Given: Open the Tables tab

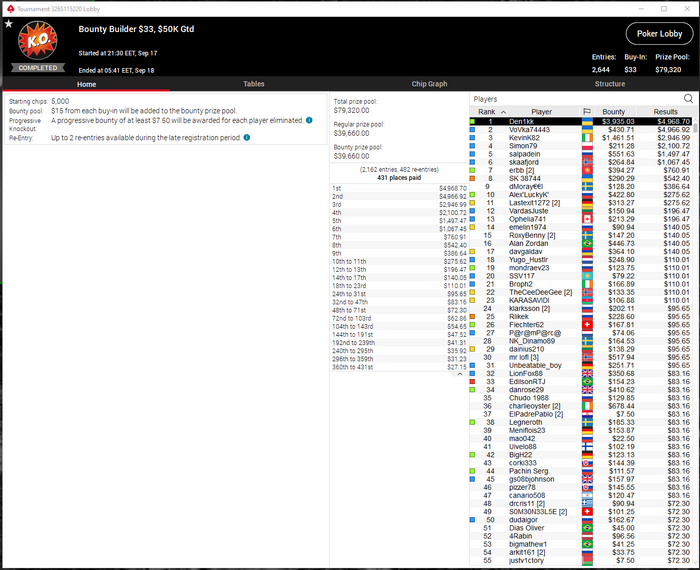Looking at the screenshot, I should pyautogui.click(x=254, y=84).
